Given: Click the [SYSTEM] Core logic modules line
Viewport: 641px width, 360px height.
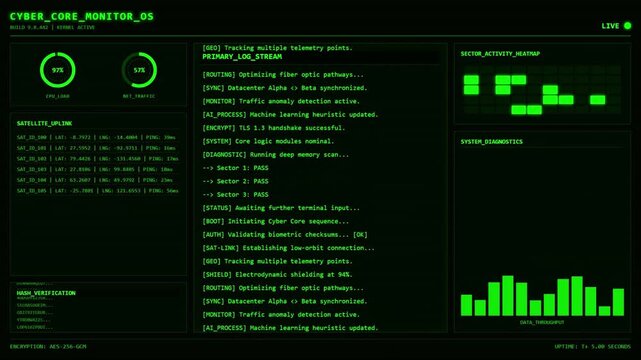Looking at the screenshot, I should pos(268,141).
